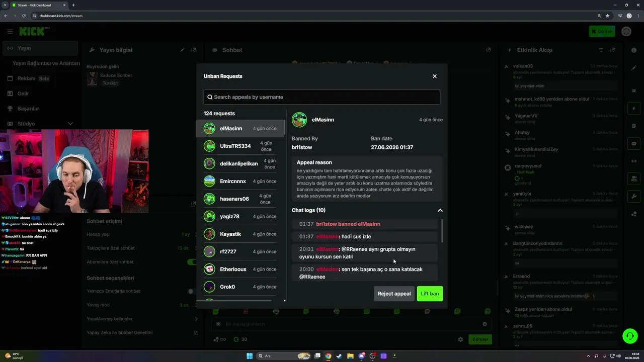
Task: Edit stream info with the pencil icon
Action: pos(182,50)
